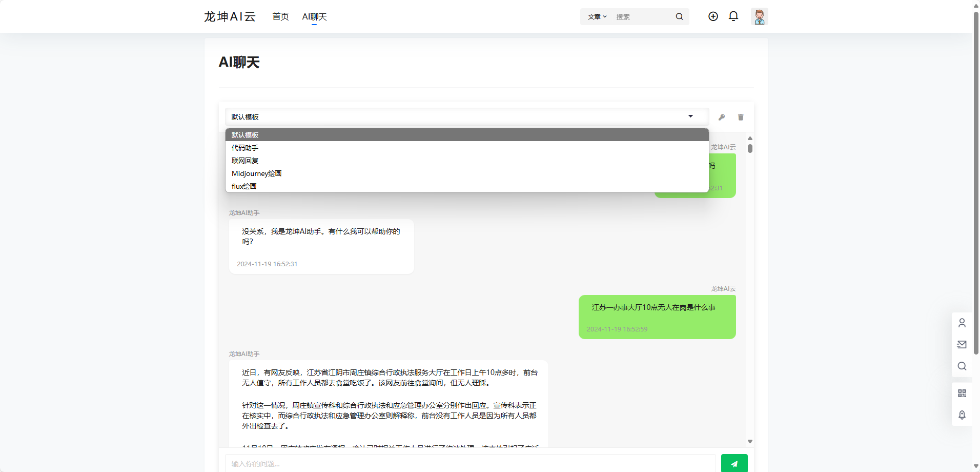Click the plus circle create icon
Screen dimensions: 980x472
(x=713, y=16)
